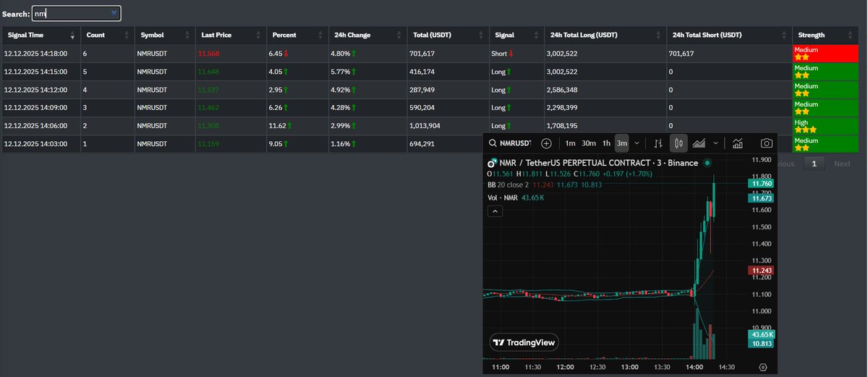The width and height of the screenshot is (868, 377).
Task: Click NMRUSDT symbol in the 14:03:00 row
Action: coord(153,144)
